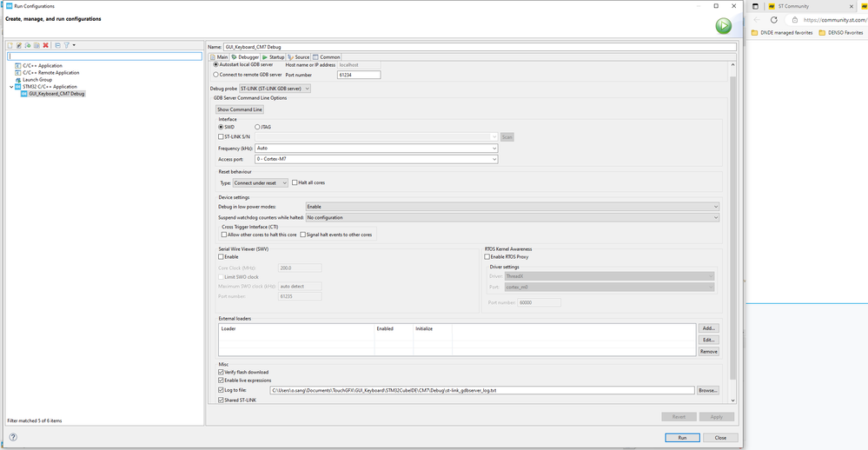Click Browse... for the log file
Viewport: 868px width, 450px height.
point(707,390)
